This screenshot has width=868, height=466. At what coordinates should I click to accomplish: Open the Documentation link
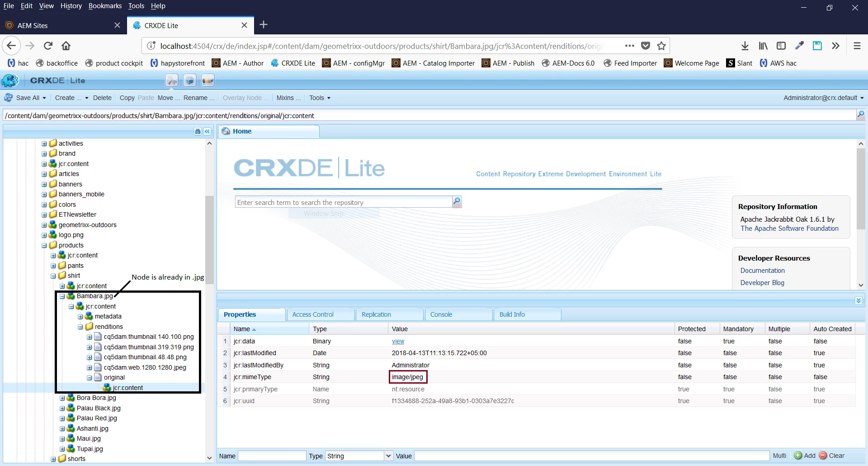(x=763, y=271)
